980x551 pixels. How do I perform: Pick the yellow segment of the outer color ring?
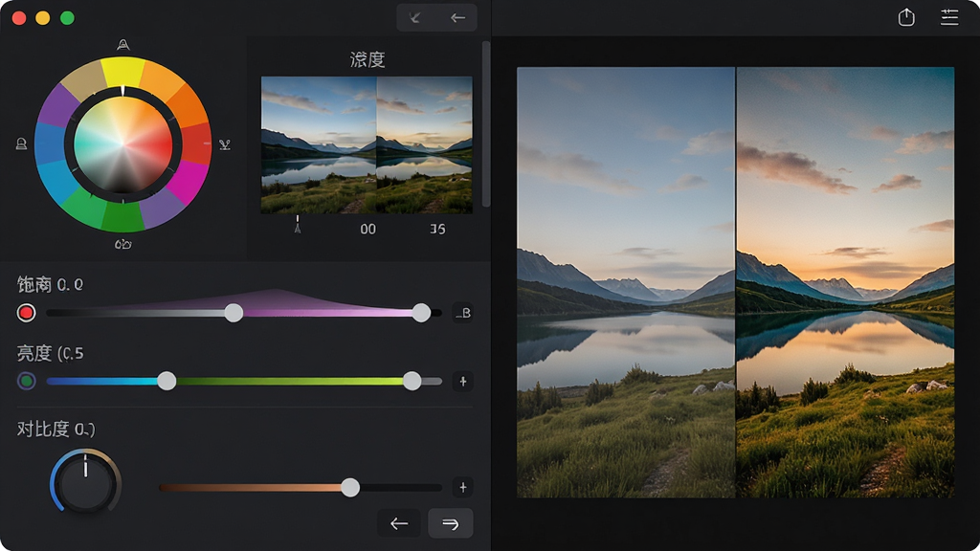coord(123,73)
